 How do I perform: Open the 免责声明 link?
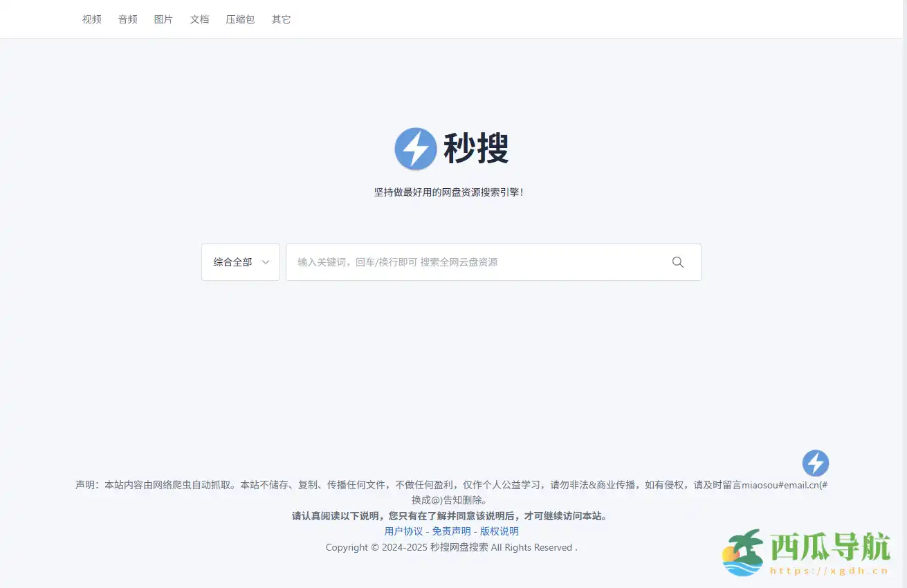click(451, 531)
